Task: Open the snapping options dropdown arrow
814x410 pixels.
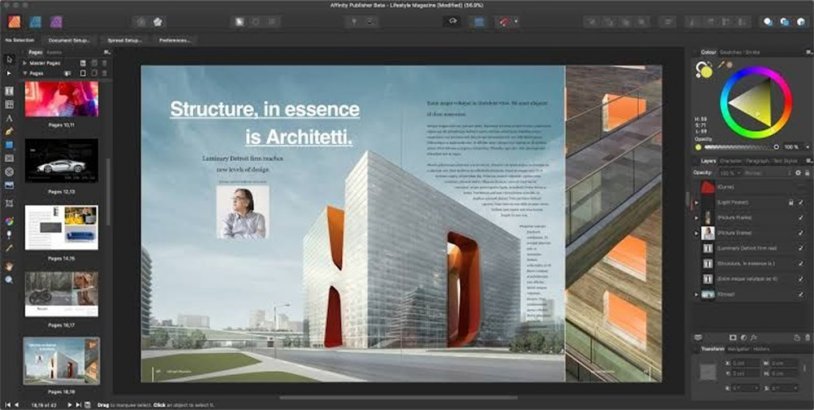Action: [x=518, y=20]
